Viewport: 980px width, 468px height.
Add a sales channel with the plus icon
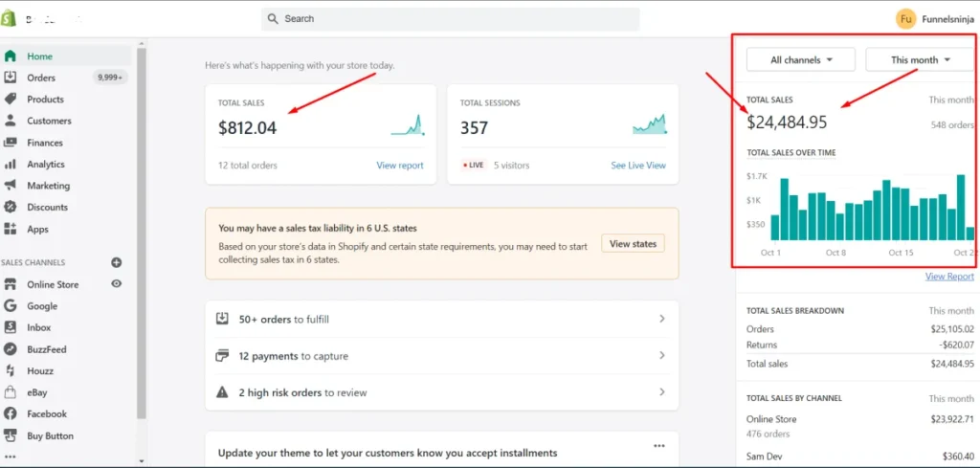click(x=116, y=262)
